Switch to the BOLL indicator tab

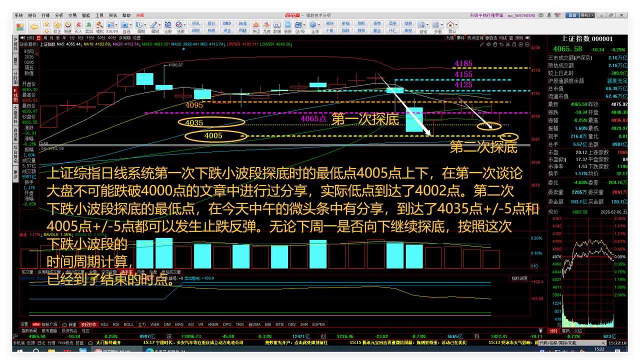(128, 324)
